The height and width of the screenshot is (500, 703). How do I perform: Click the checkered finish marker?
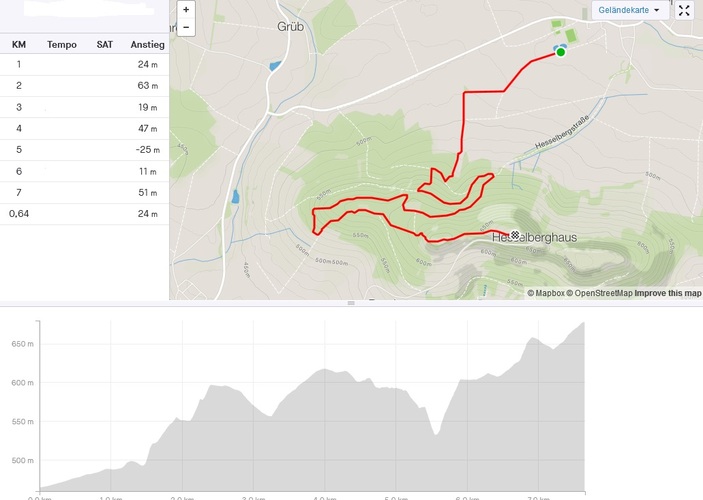pyautogui.click(x=514, y=235)
